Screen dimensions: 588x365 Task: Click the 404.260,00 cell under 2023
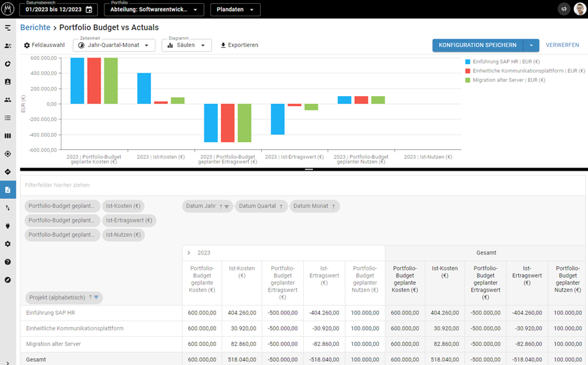(x=242, y=313)
